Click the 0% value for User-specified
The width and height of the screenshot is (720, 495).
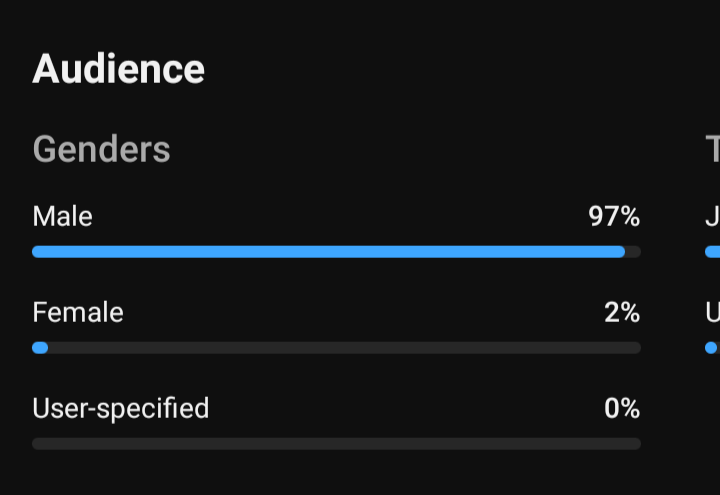pyautogui.click(x=622, y=408)
